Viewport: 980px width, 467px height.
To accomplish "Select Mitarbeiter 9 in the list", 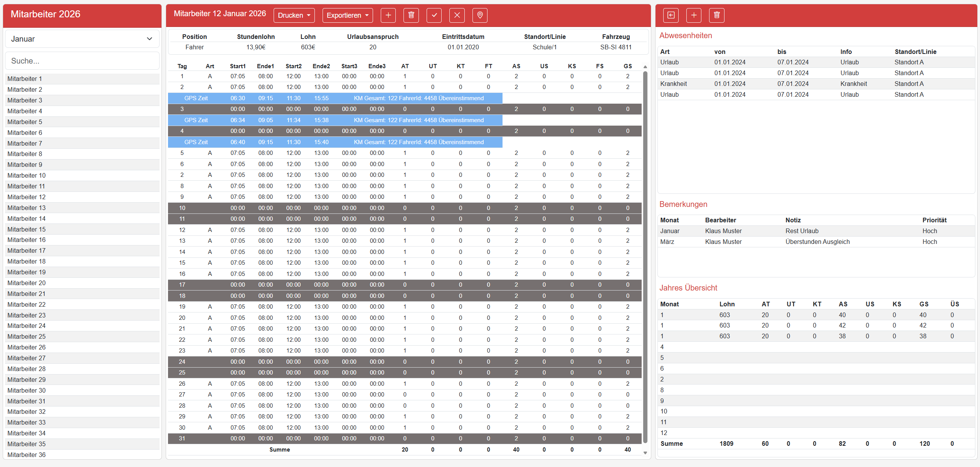I will pyautogui.click(x=82, y=165).
